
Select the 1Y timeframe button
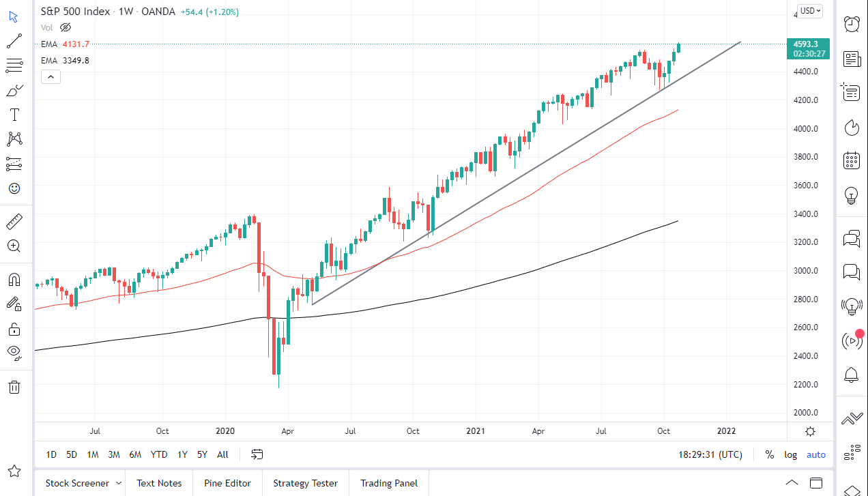[182, 454]
